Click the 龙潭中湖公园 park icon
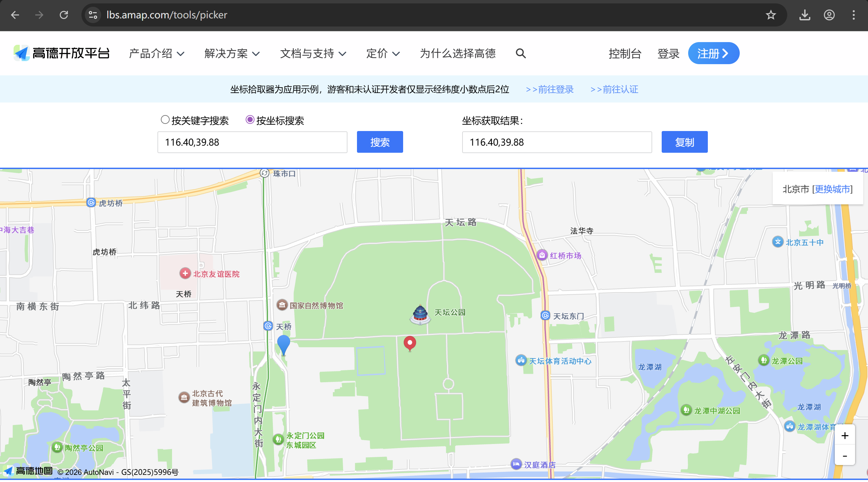This screenshot has width=868, height=482. (686, 410)
